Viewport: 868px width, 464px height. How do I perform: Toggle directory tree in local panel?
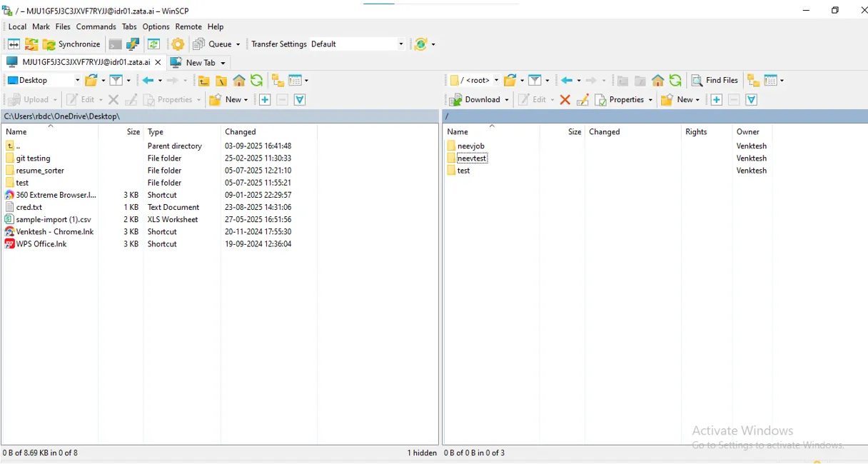[278, 81]
